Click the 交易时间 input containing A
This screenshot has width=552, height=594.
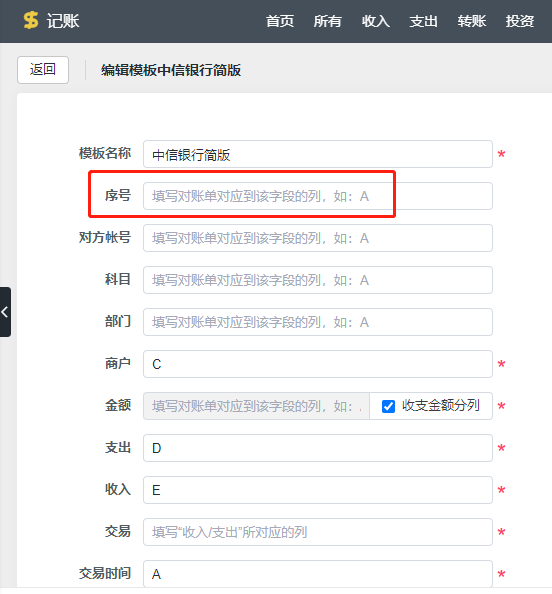pyautogui.click(x=318, y=574)
